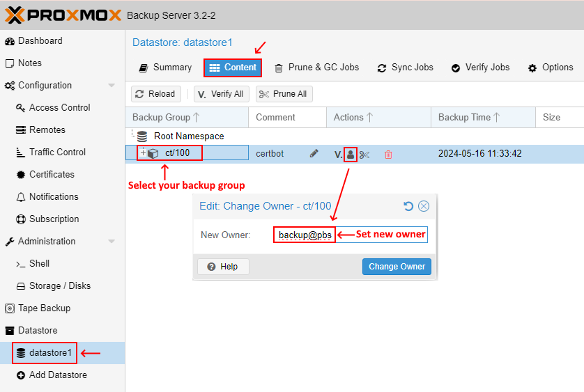This screenshot has width=584, height=392.
Task: Click the Reload button
Action: click(155, 94)
